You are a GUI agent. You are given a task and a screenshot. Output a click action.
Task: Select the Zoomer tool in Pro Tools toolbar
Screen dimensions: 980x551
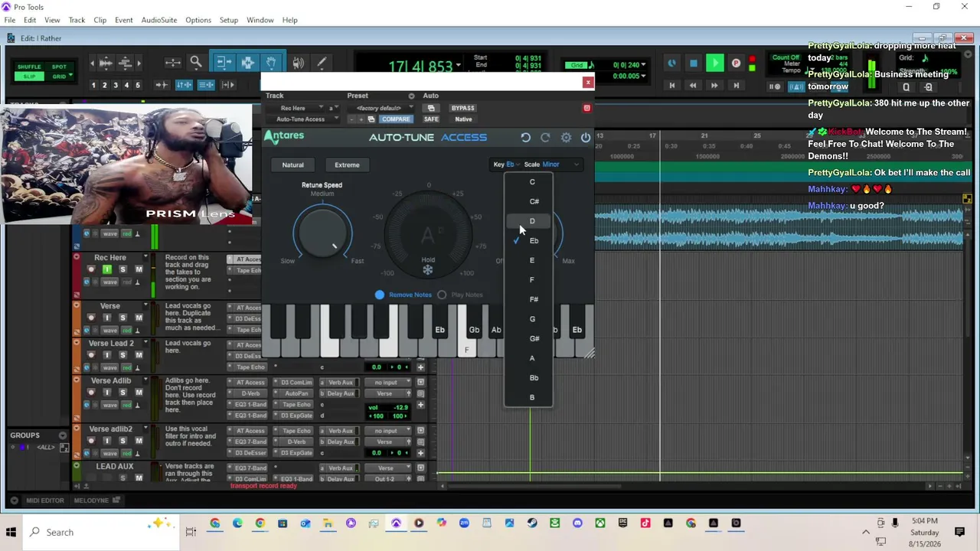[x=196, y=63]
